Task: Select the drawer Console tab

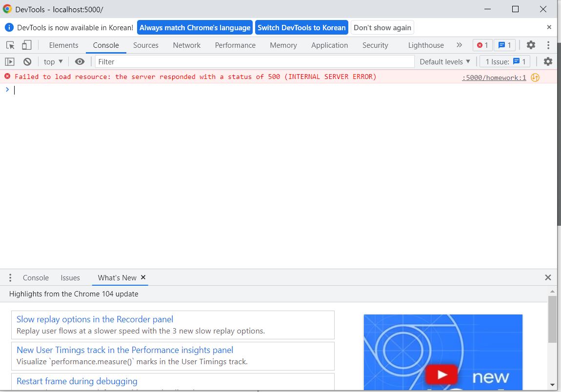Action: click(x=36, y=277)
